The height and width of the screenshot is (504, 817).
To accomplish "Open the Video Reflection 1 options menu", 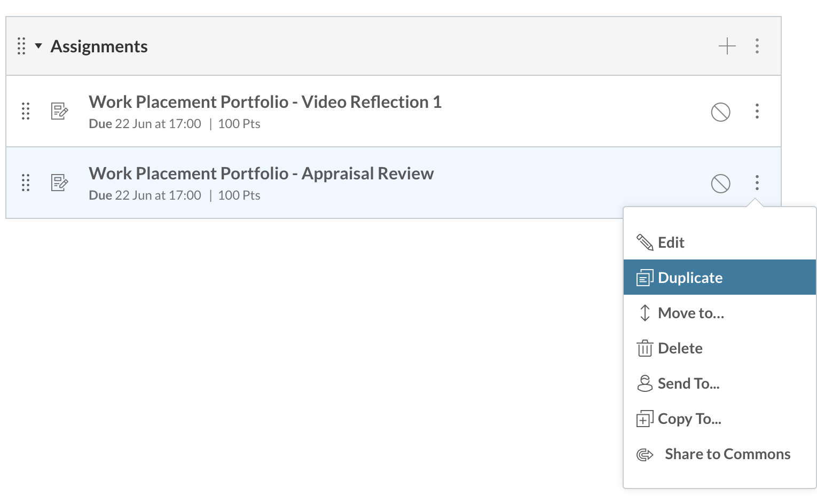I will [x=757, y=111].
